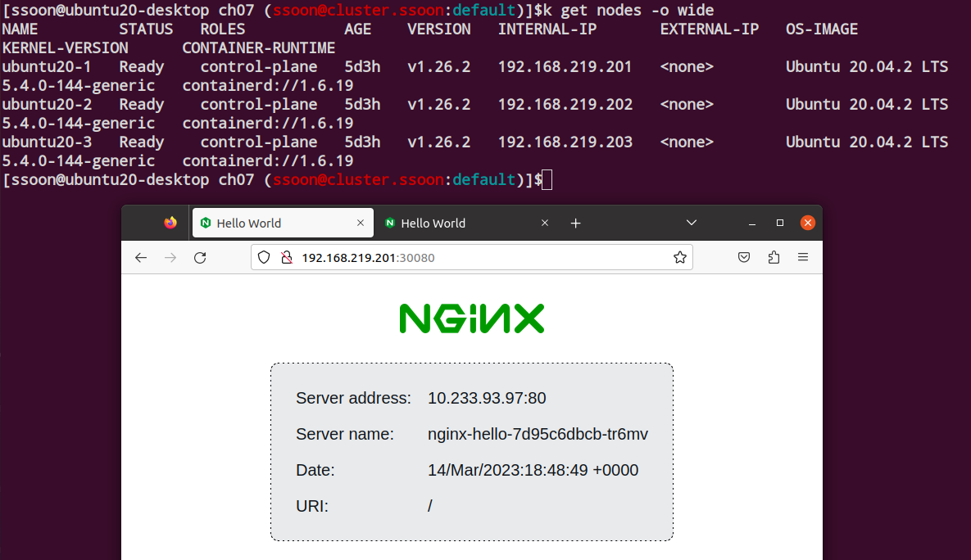Click internal IP 192.168.219.201 in the terminal

tap(565, 67)
